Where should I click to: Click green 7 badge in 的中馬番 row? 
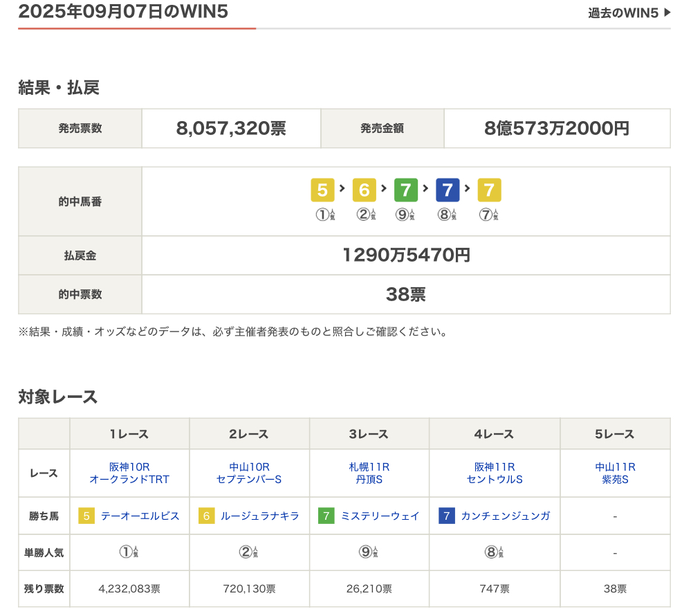click(406, 190)
